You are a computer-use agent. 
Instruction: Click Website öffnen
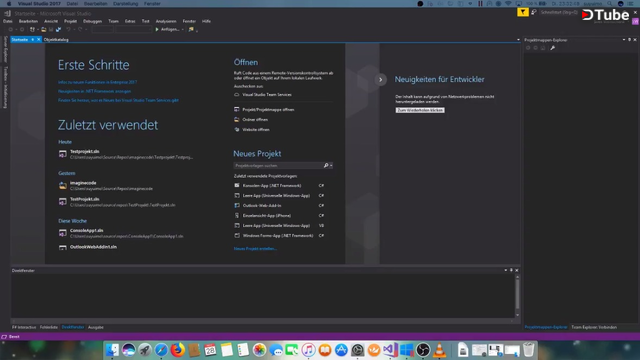[252, 129]
